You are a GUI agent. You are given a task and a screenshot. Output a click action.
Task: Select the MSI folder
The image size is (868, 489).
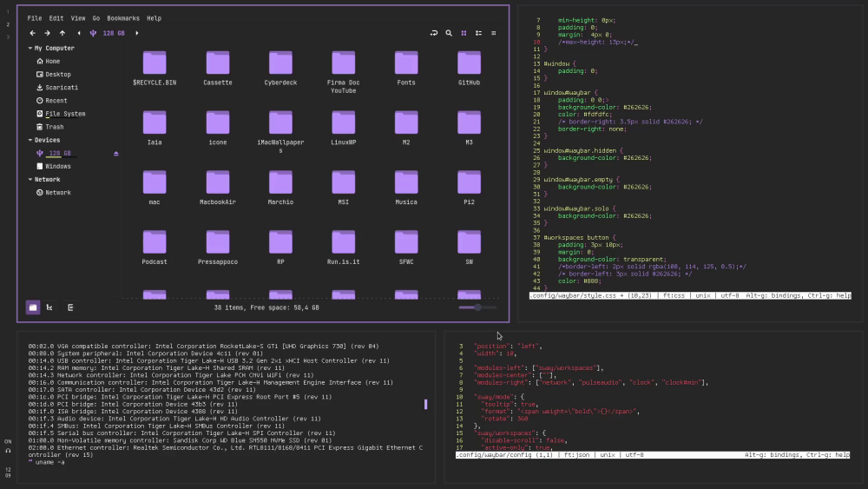point(343,188)
